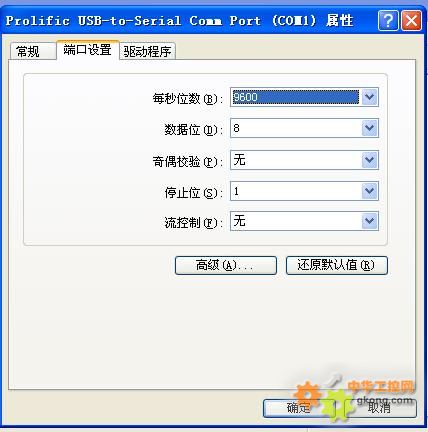The height and width of the screenshot is (432, 428).
Task: Expand the 每秒位数 dropdown arrow
Action: (x=369, y=97)
